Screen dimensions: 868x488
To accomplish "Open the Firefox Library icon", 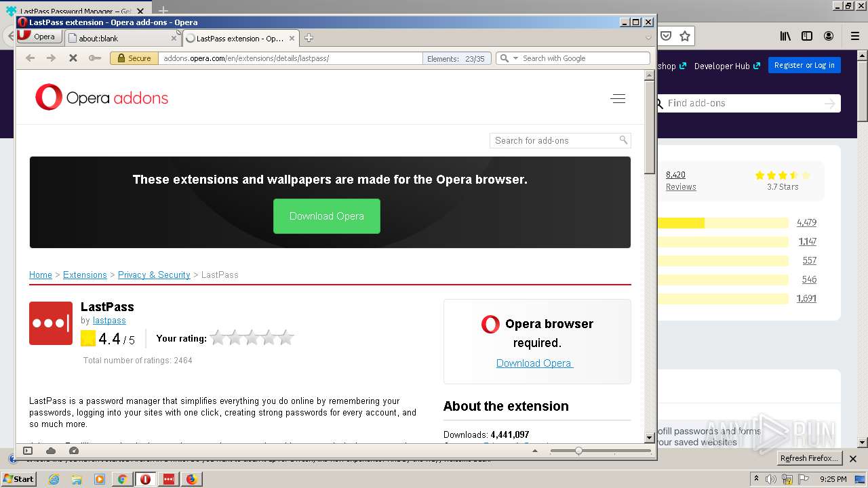I will [785, 36].
